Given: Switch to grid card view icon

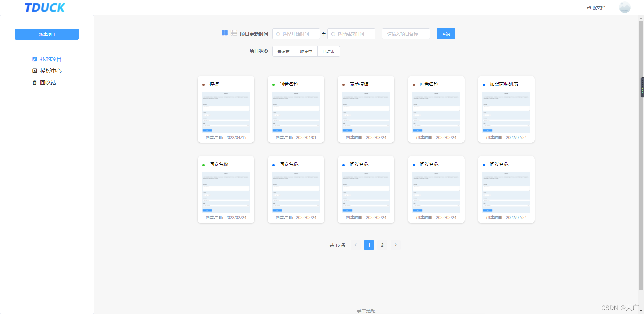Looking at the screenshot, I should coord(225,33).
